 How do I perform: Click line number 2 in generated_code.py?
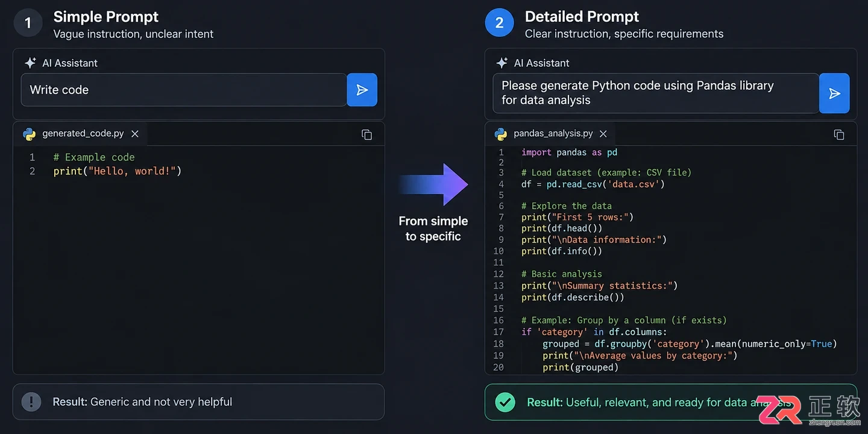32,171
